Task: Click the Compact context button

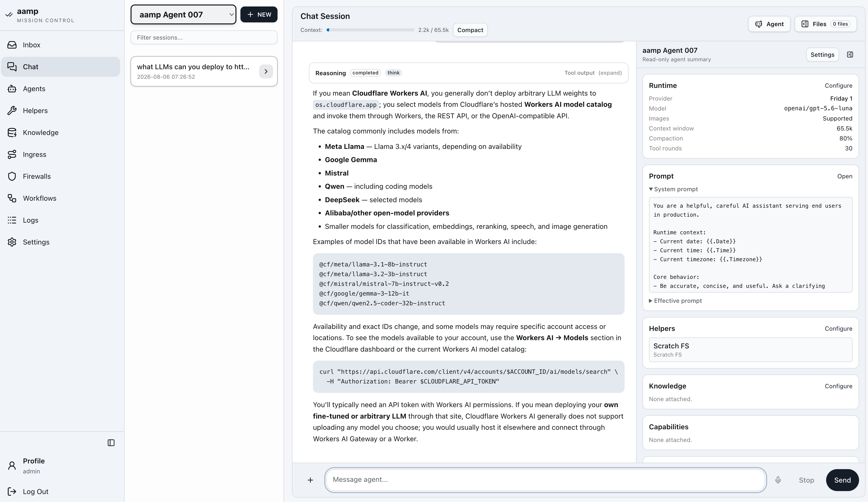Action: (x=470, y=30)
